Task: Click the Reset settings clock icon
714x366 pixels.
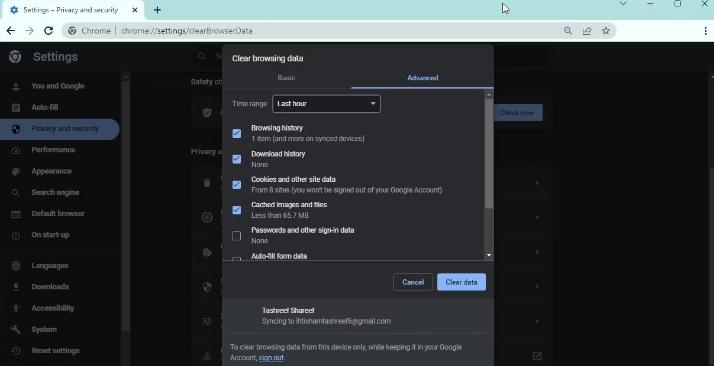Action: pos(16,351)
